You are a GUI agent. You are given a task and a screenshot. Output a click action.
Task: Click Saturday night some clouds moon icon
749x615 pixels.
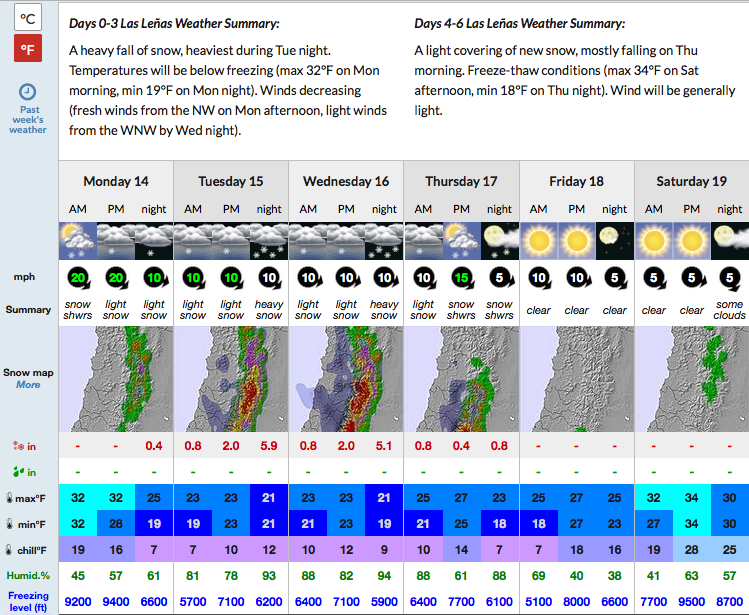730,241
